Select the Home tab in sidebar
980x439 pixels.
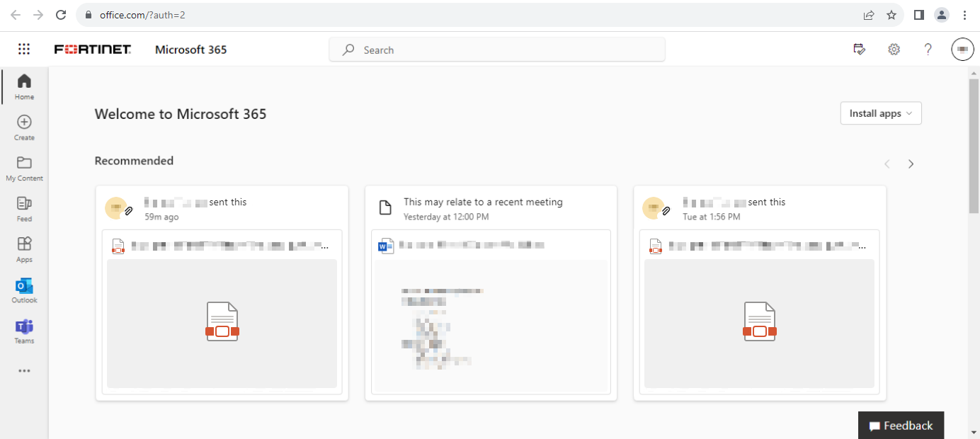24,86
